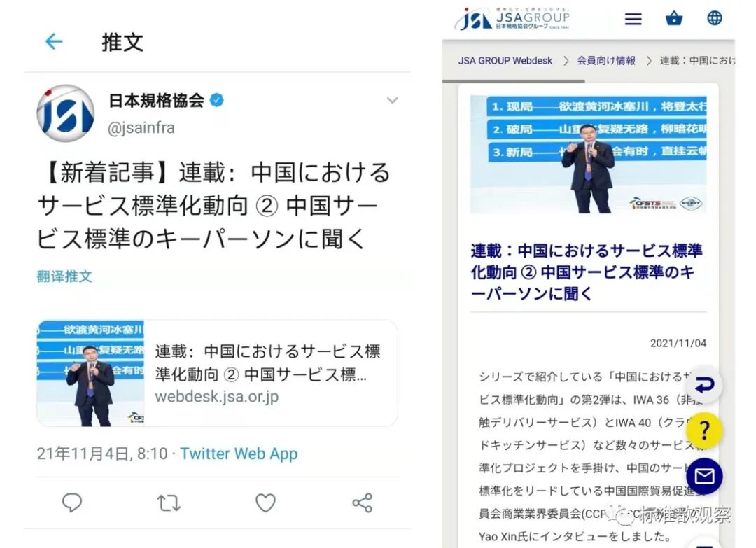This screenshot has width=756, height=548.
Task: Tap the share icon under the tweet
Action: [362, 503]
